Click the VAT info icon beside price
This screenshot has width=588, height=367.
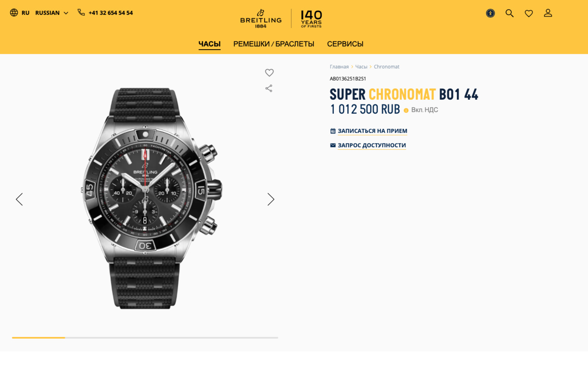tap(406, 110)
